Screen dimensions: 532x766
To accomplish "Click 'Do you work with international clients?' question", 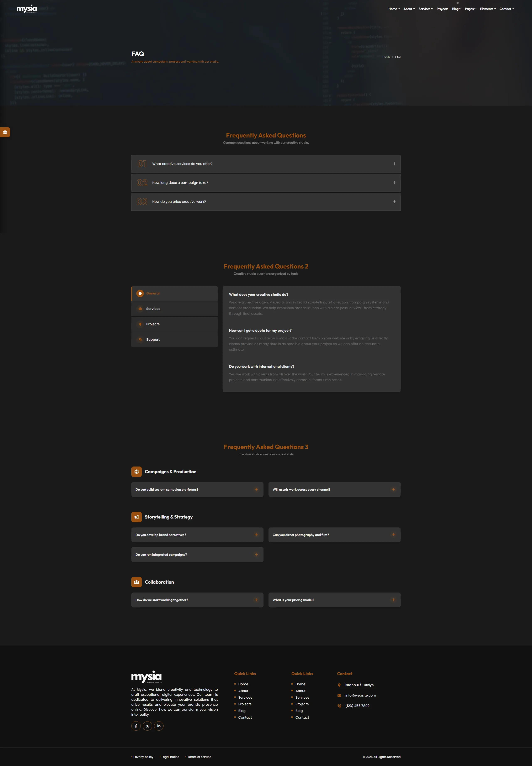I will 261,367.
